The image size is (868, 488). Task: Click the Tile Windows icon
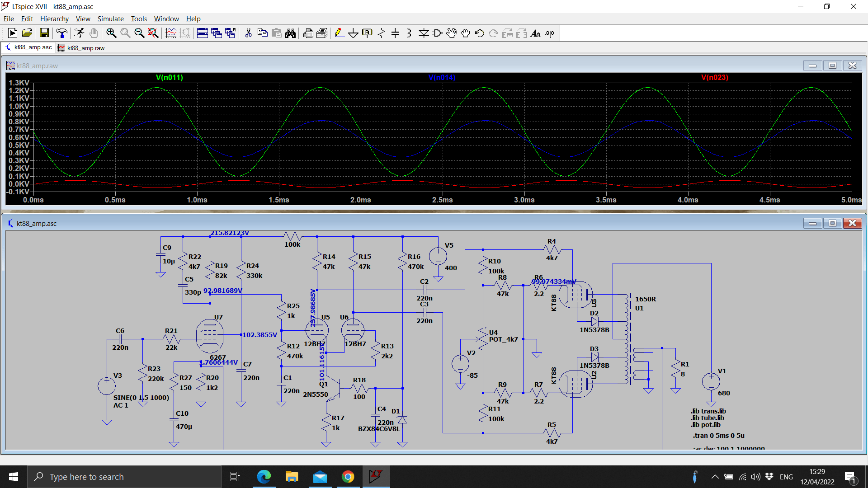203,33
